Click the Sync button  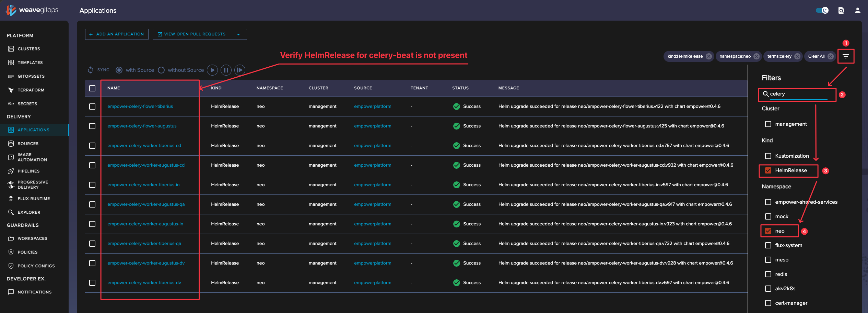[98, 70]
